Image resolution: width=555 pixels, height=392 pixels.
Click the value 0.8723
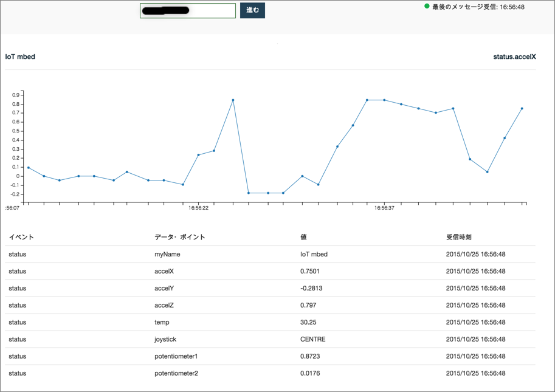(310, 356)
